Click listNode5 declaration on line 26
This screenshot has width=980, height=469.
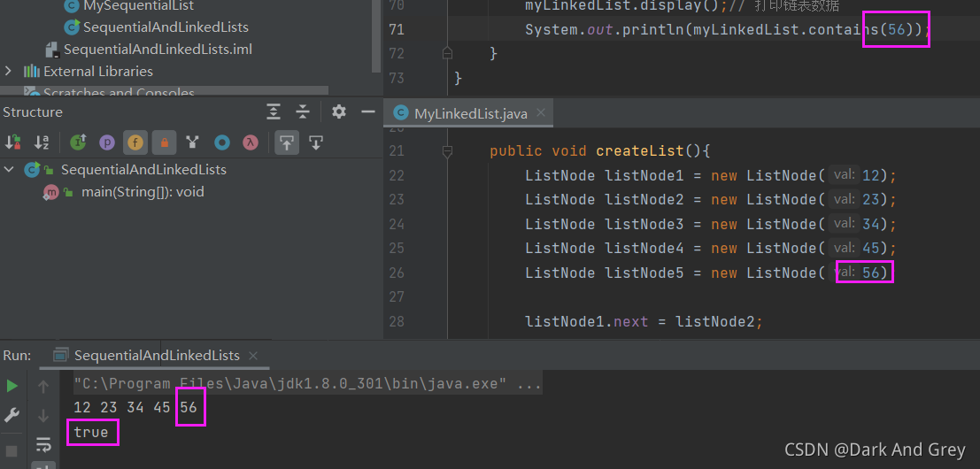tap(707, 273)
